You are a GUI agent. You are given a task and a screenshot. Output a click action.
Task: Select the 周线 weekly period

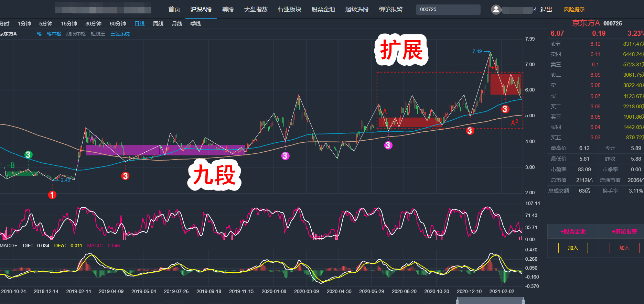pyautogui.click(x=158, y=23)
